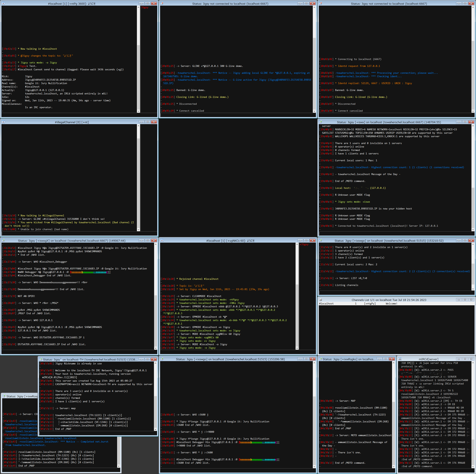Viewport: 476px width, 474px height.
Task: Click scroll-up arrow in #localhost [+ygNKCs 60] chat
Action: [x=297, y=244]
